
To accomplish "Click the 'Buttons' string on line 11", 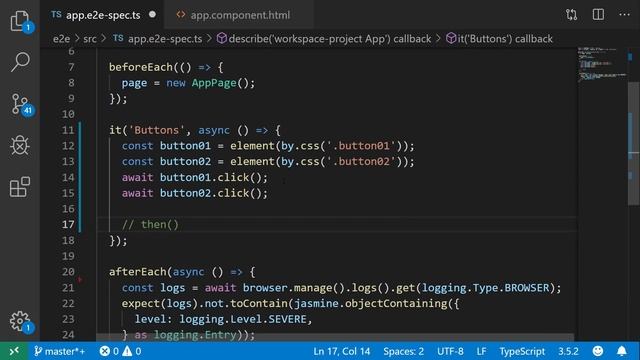I will click(x=156, y=130).
